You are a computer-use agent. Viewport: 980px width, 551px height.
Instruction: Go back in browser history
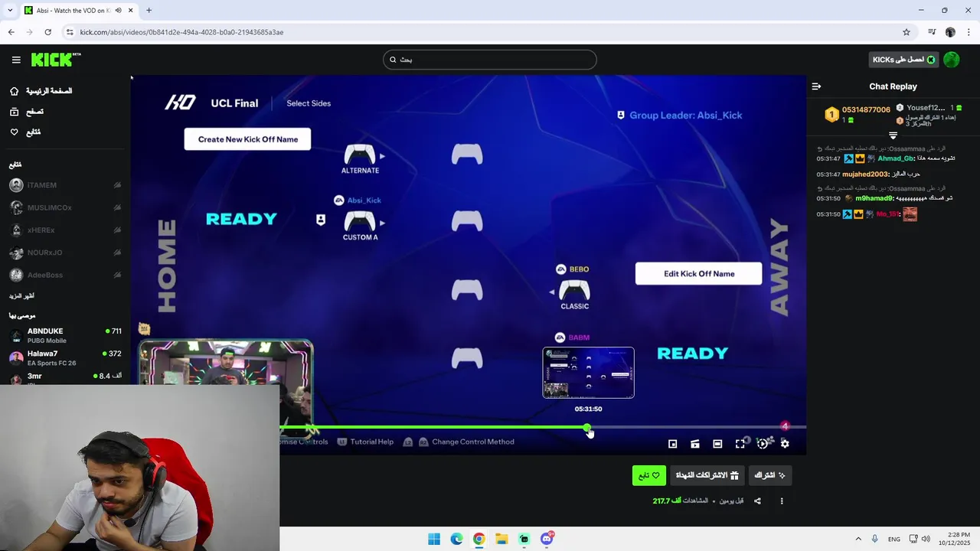point(11,32)
